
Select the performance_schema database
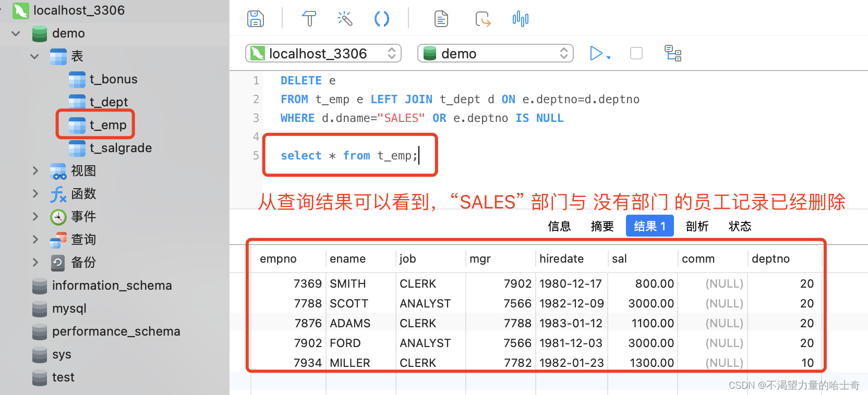click(x=116, y=331)
